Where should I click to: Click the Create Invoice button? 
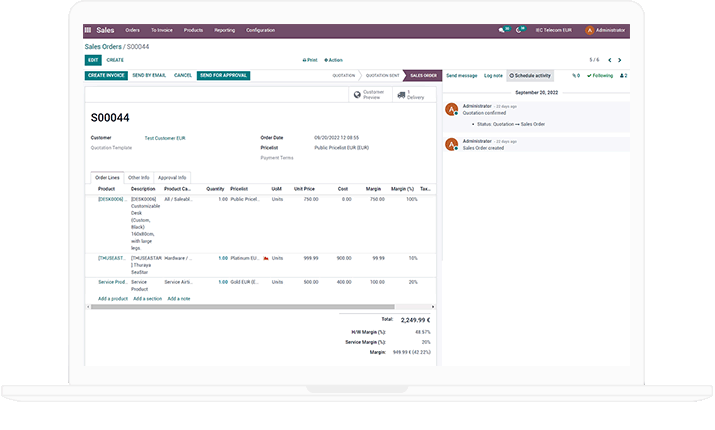106,75
